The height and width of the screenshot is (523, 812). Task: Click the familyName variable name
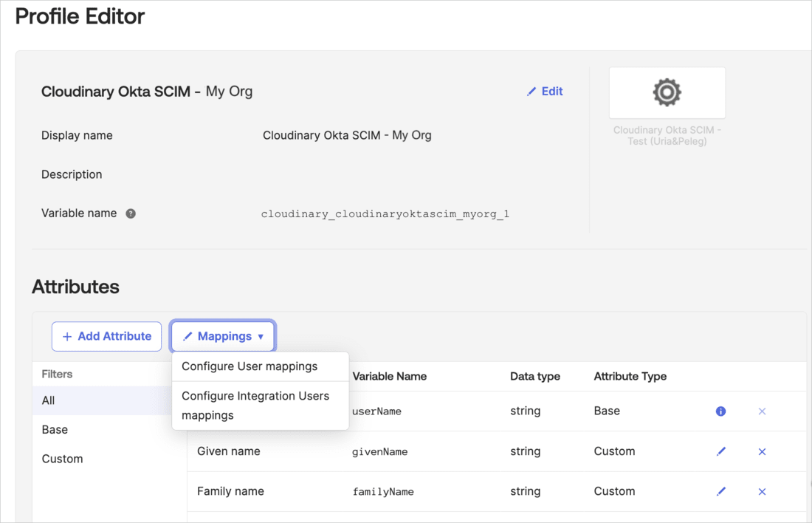[383, 491]
